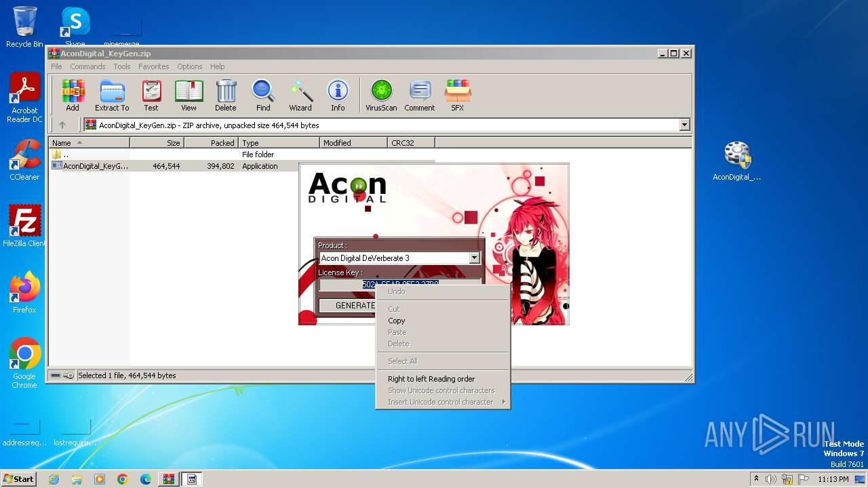Show hidden system tray icons
Screen dimensions: 868x488
pyautogui.click(x=756, y=479)
